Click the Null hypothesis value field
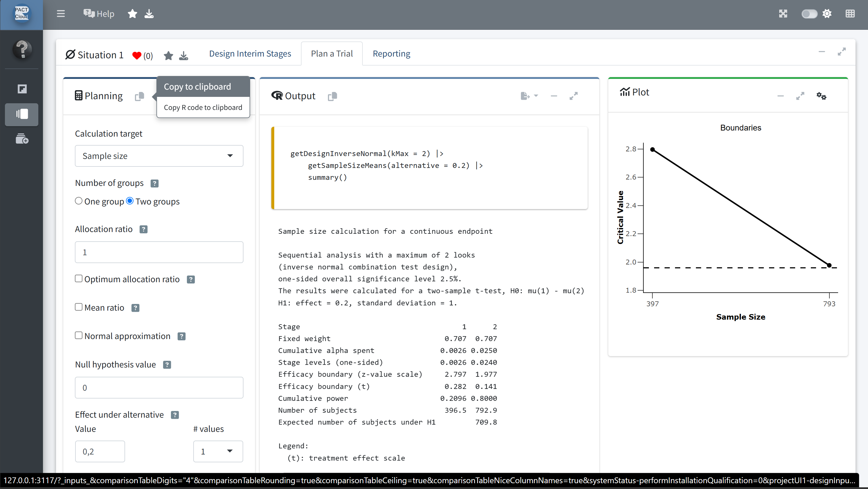This screenshot has height=489, width=868. coord(159,387)
